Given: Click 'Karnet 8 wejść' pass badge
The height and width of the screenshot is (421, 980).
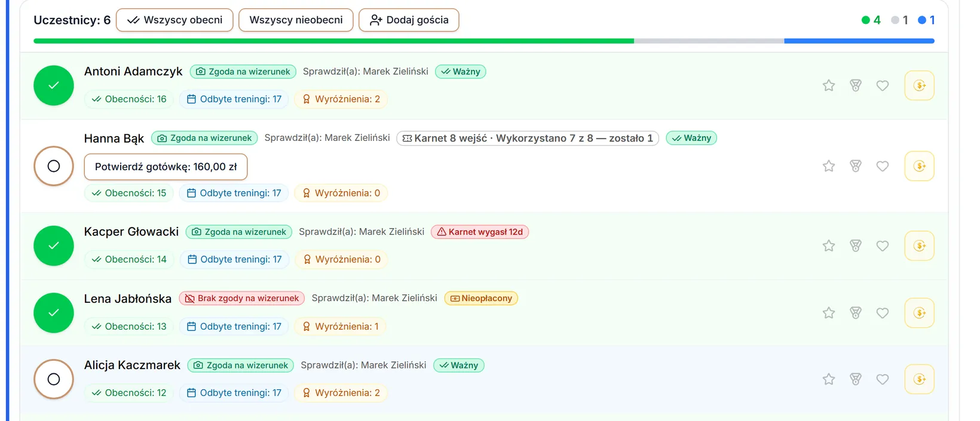Looking at the screenshot, I should (x=528, y=138).
